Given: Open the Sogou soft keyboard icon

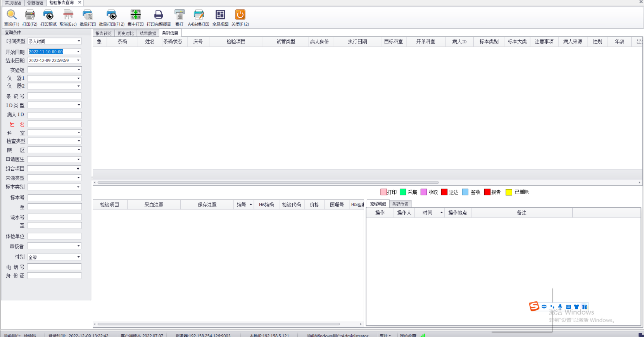Looking at the screenshot, I should tap(568, 307).
